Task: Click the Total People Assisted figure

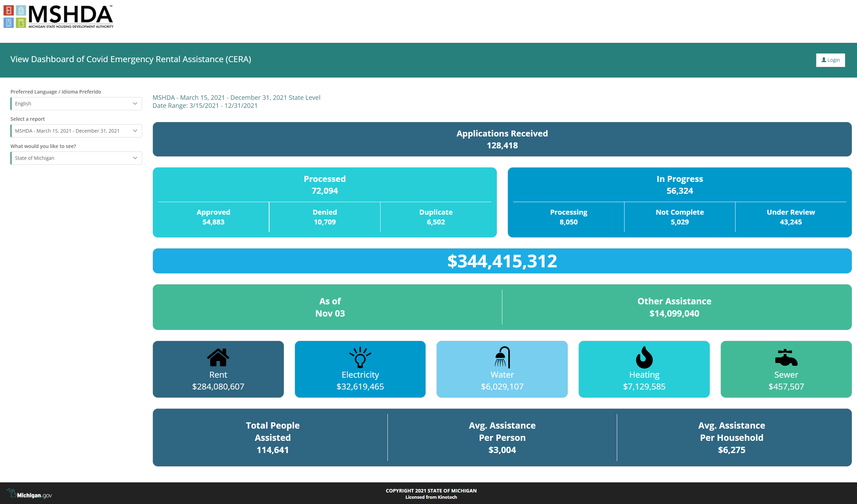Action: tap(273, 438)
